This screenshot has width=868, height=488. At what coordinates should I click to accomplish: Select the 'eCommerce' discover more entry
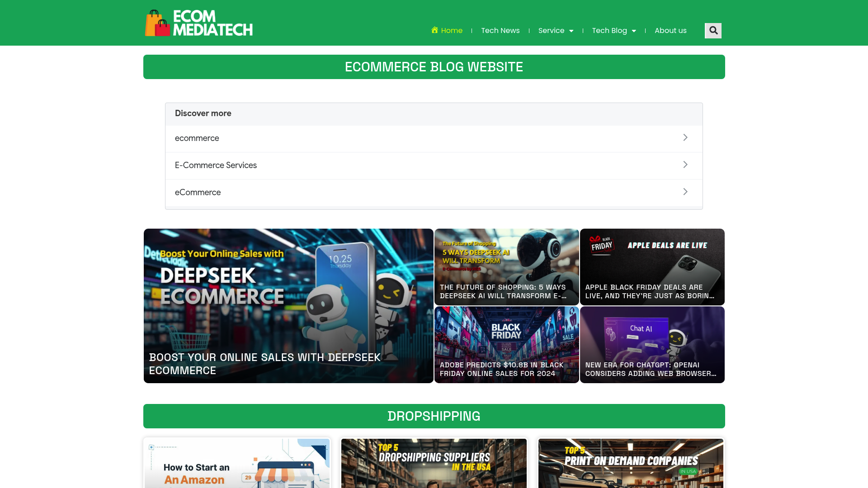click(434, 192)
